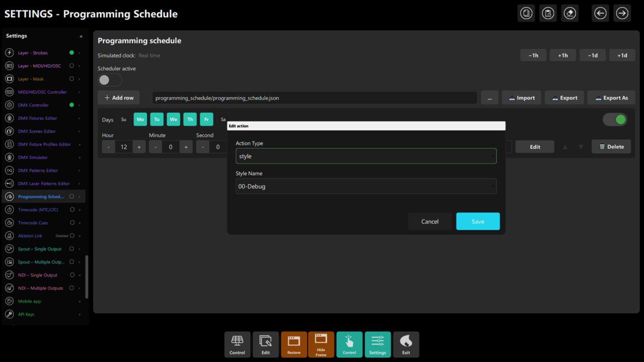This screenshot has height=362, width=644.
Task: Click the Export As button
Action: point(611,98)
